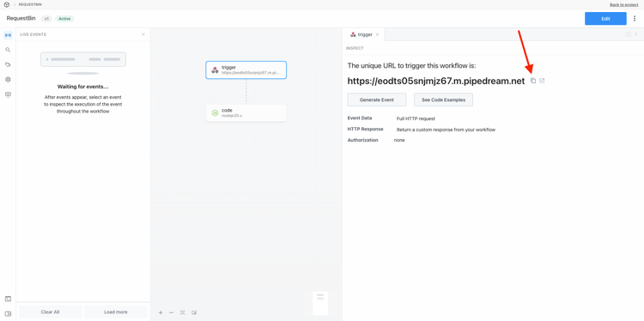Click the minimap thumbnail on the canvas
The height and width of the screenshot is (321, 644).
[320, 303]
